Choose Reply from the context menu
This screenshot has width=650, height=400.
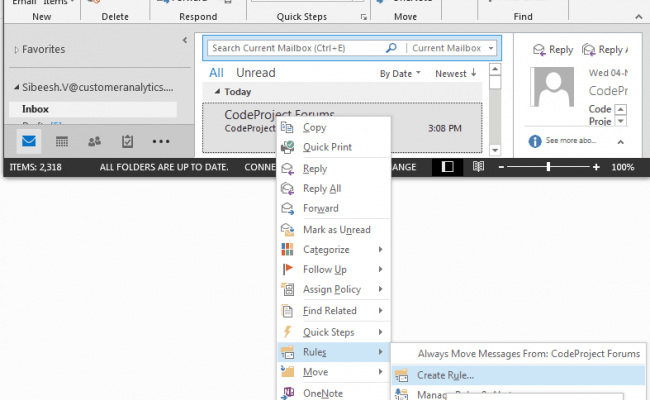click(334, 169)
